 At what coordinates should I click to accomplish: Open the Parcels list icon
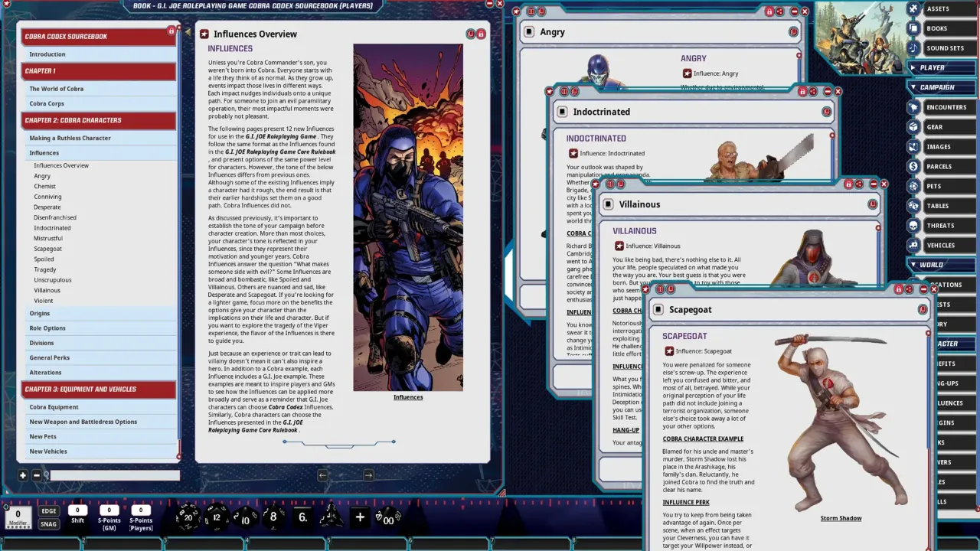pyautogui.click(x=913, y=166)
